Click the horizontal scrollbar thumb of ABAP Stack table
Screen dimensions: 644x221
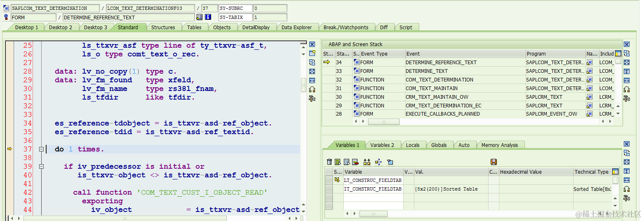pyautogui.click(x=383, y=122)
